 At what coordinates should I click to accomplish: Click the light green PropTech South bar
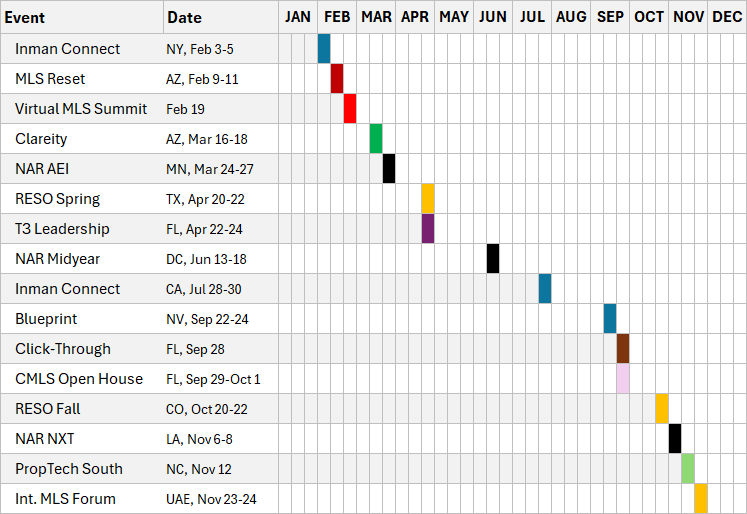(x=688, y=469)
